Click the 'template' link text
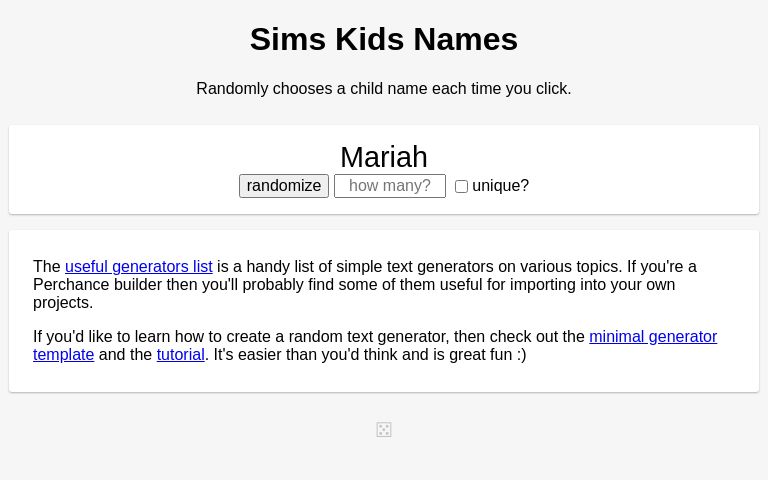Viewport: 768px width, 480px height. pos(64,355)
